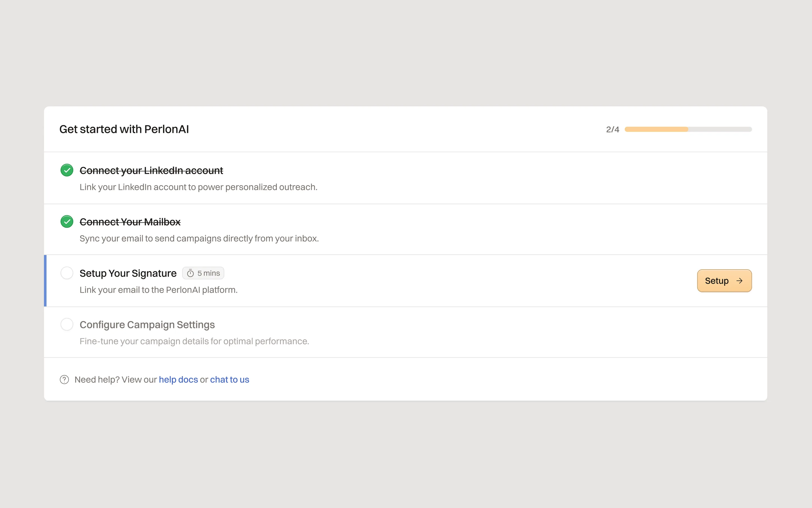This screenshot has height=508, width=812.
Task: Click the Setup Your Signature step title
Action: pos(128,273)
